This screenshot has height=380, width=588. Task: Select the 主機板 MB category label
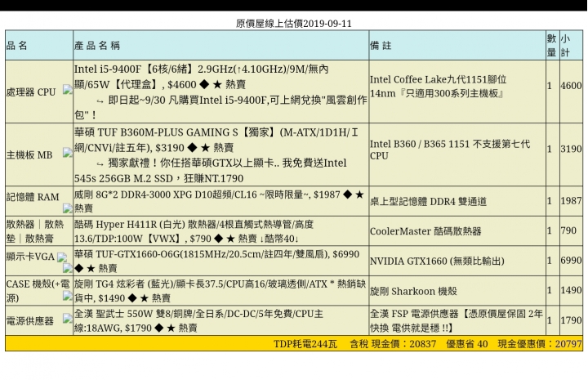29,155
